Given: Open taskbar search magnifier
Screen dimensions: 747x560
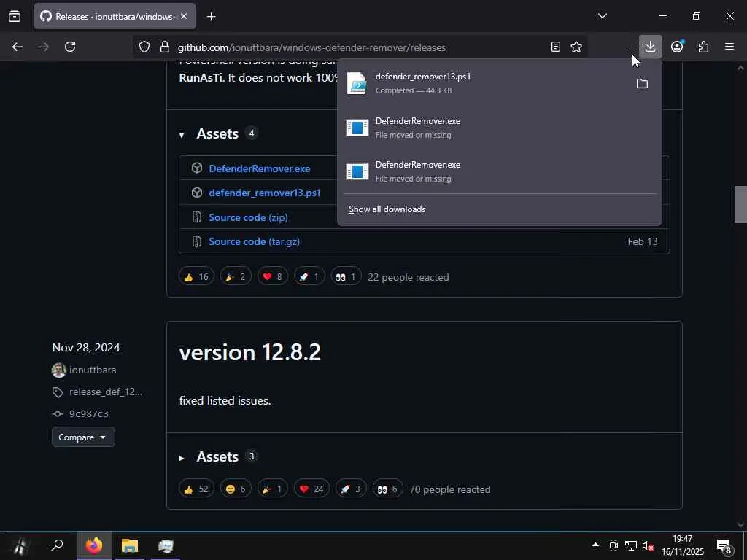Looking at the screenshot, I should click(57, 545).
